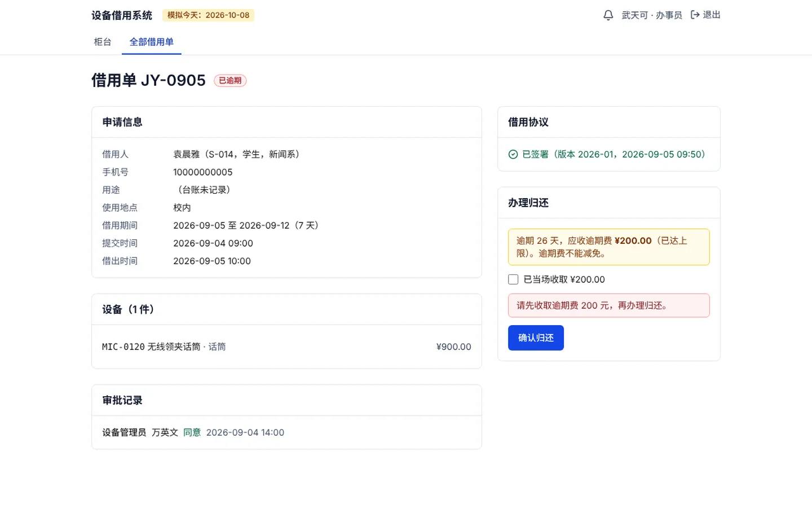Click the purpose value （台账未记录）
Viewport: 812px width, 508px height.
tap(204, 190)
